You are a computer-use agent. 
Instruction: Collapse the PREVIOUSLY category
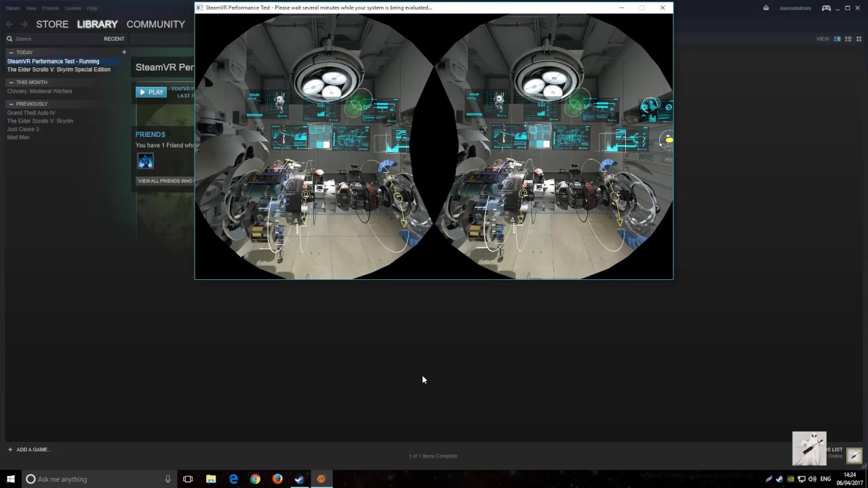tap(11, 104)
